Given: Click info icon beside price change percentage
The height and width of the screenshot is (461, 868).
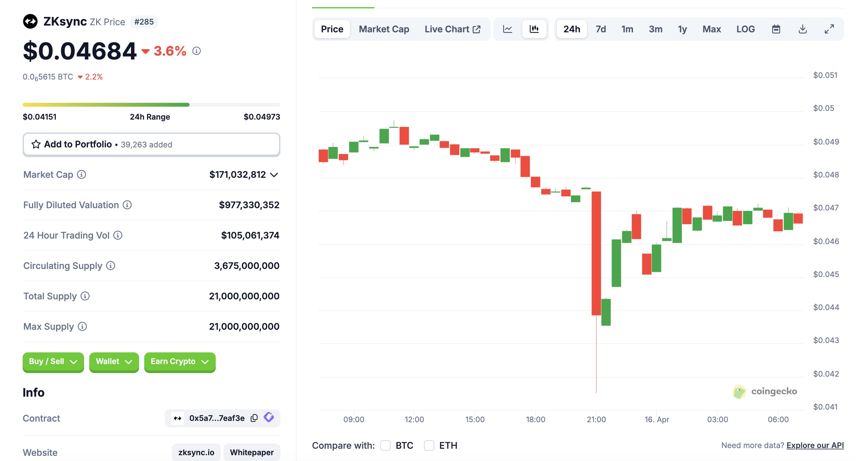Looking at the screenshot, I should click(196, 51).
